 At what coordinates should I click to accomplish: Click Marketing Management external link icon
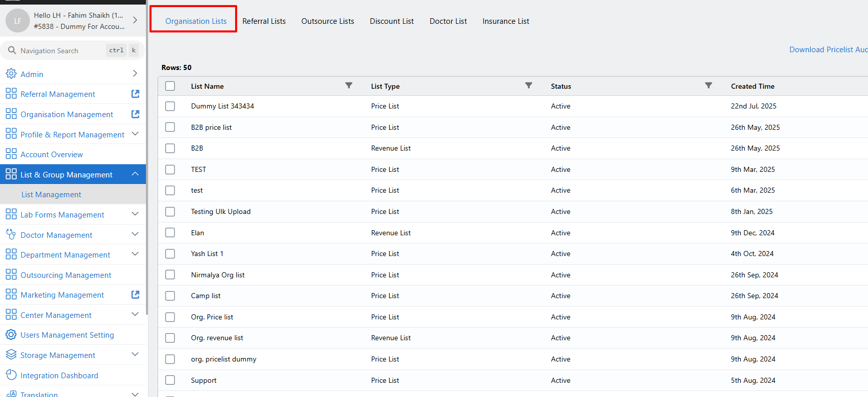click(135, 295)
